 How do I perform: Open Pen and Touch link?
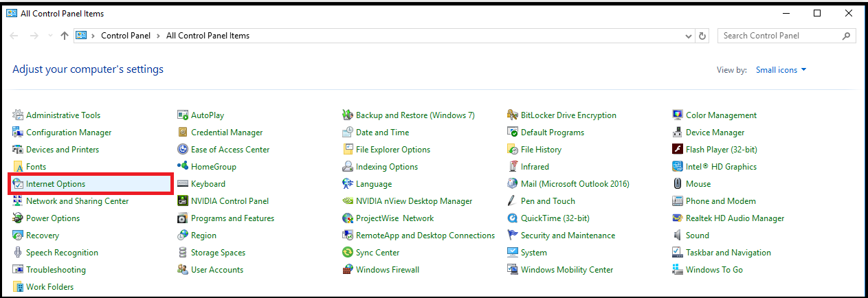pyautogui.click(x=548, y=201)
